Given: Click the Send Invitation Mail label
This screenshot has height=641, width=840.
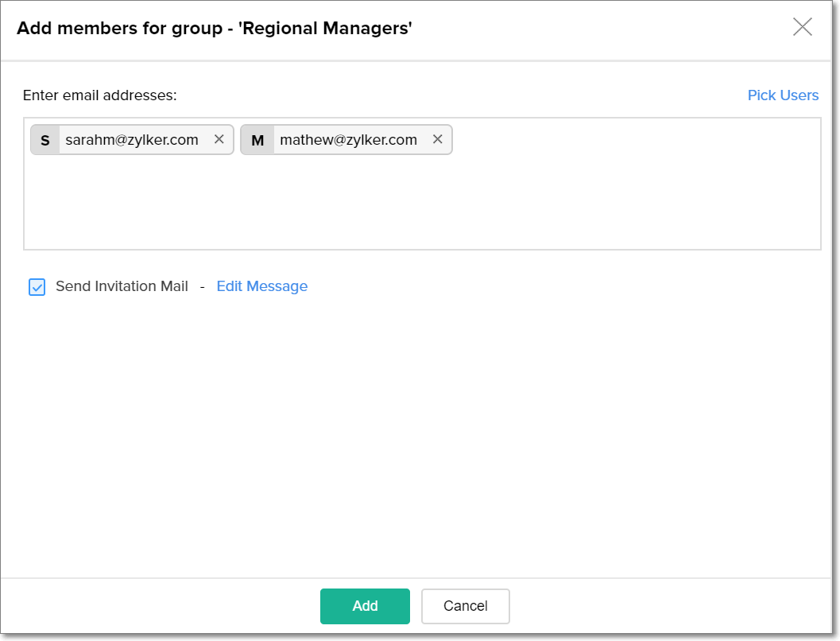Looking at the screenshot, I should 122,286.
